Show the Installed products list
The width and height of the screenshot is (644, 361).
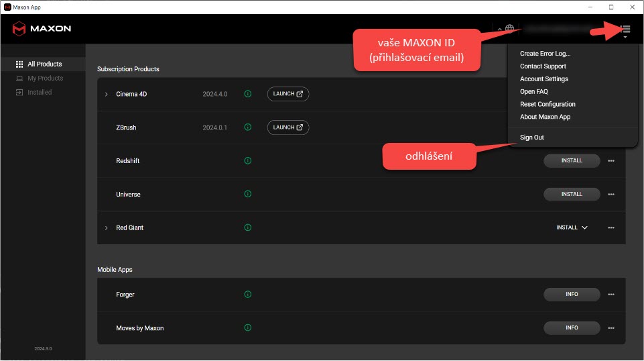coord(39,93)
